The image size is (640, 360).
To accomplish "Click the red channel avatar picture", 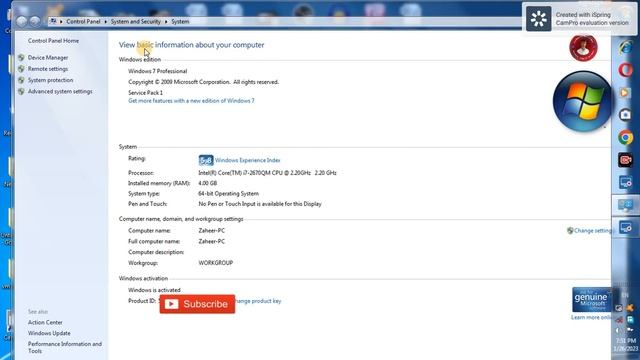I will tap(583, 48).
